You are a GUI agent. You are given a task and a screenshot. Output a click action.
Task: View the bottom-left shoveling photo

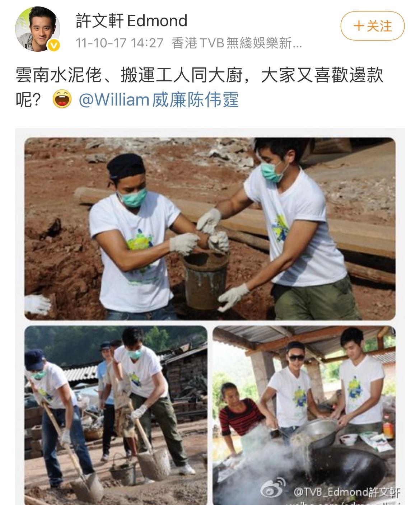click(116, 415)
